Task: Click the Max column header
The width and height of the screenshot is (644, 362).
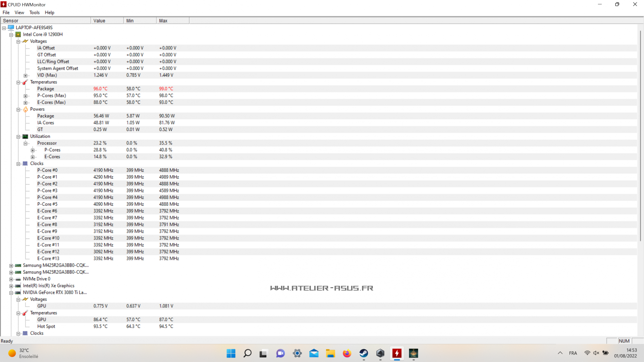Action: click(173, 21)
